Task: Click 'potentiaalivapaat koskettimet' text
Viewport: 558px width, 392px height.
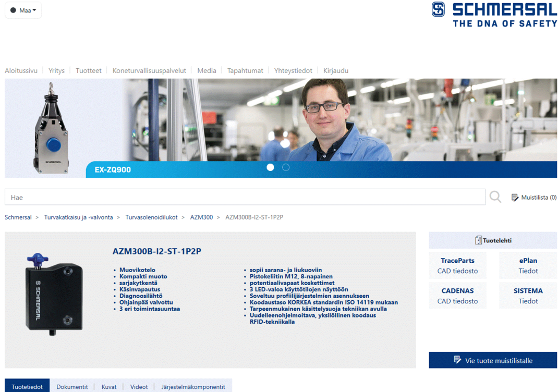Action: tap(292, 283)
